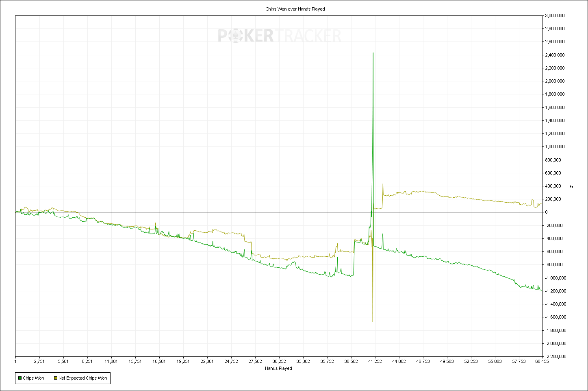
Task: Click the bottom of the olive downward spike
Action: coord(373,321)
